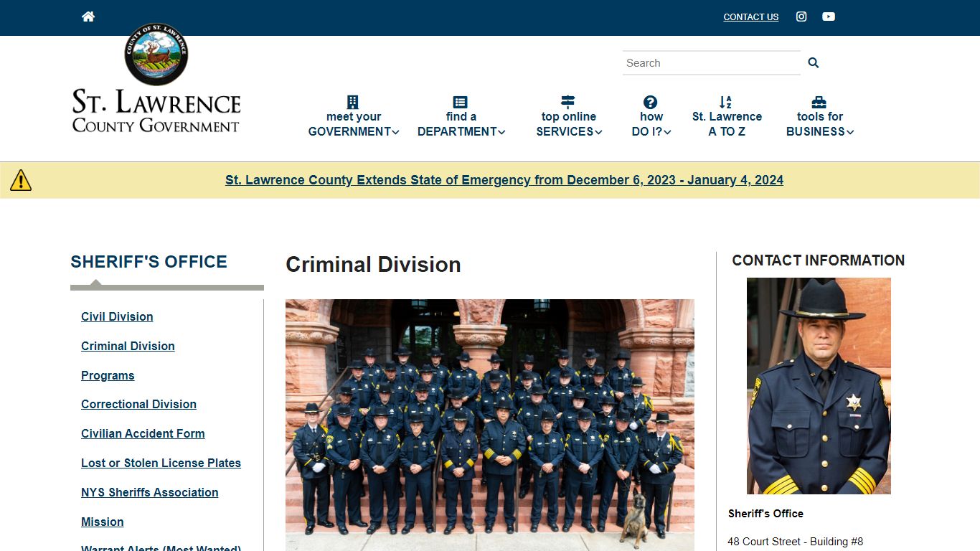Open the NYS Sheriffs Association link
This screenshot has height=551, width=980.
coord(149,492)
